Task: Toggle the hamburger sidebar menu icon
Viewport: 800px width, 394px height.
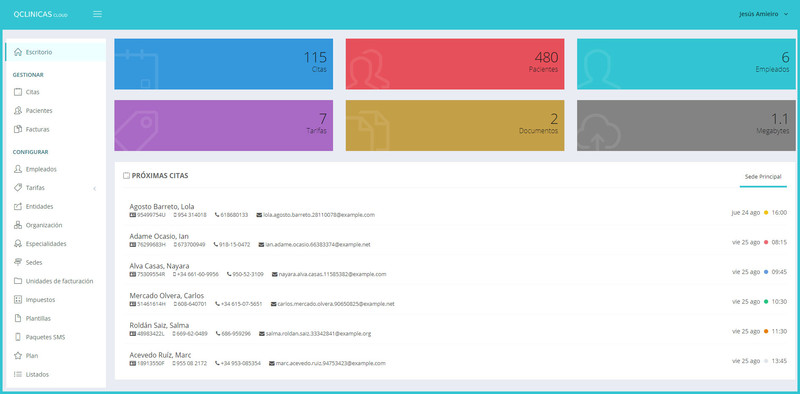Action: tap(97, 14)
